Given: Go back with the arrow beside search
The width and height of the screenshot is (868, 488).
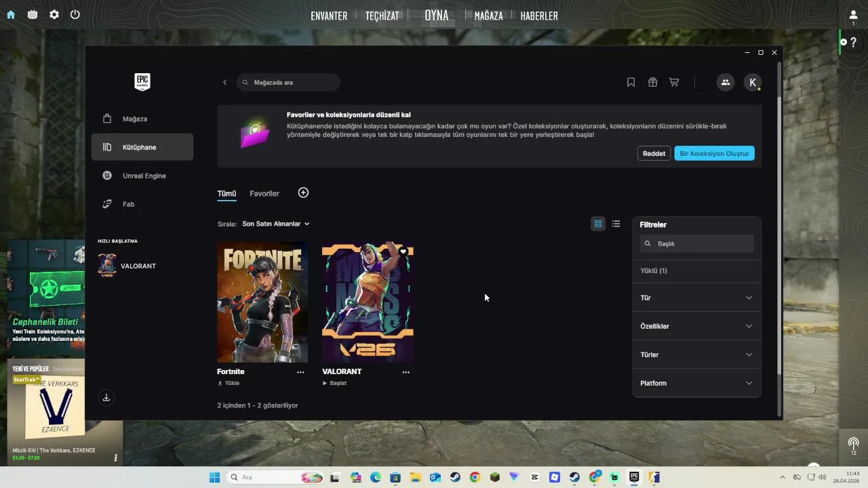Looking at the screenshot, I should 224,82.
